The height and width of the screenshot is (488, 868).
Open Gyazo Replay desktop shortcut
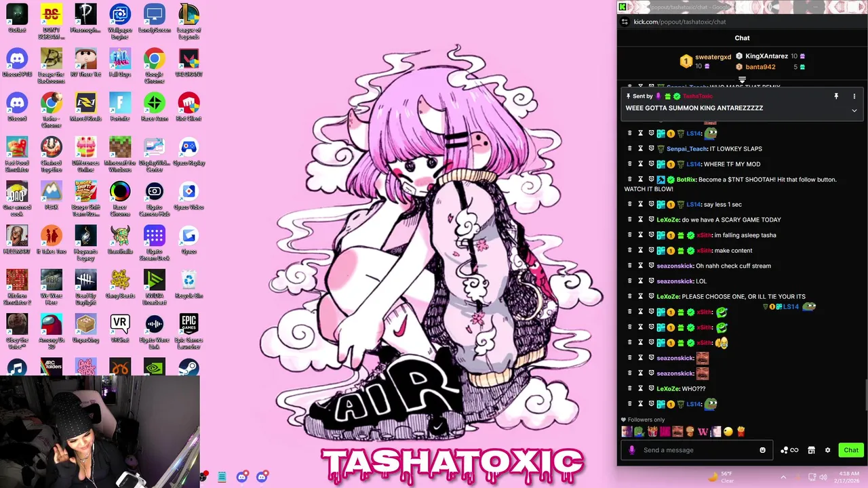click(x=189, y=151)
